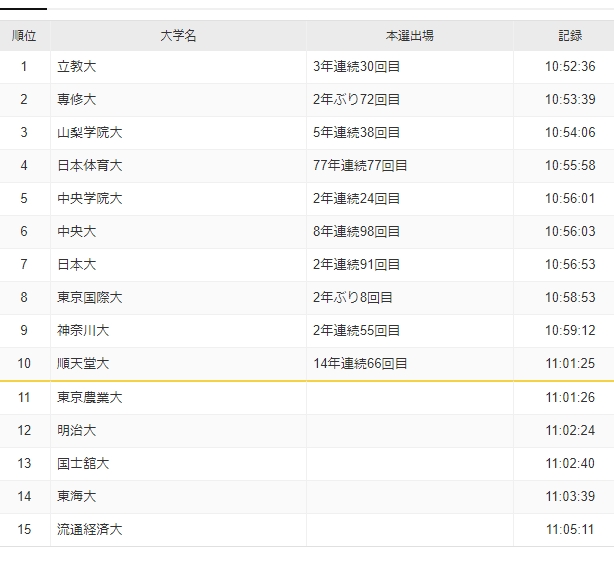The width and height of the screenshot is (614, 567).
Task: Select 中央学院大 in the name column
Action: pos(90,199)
